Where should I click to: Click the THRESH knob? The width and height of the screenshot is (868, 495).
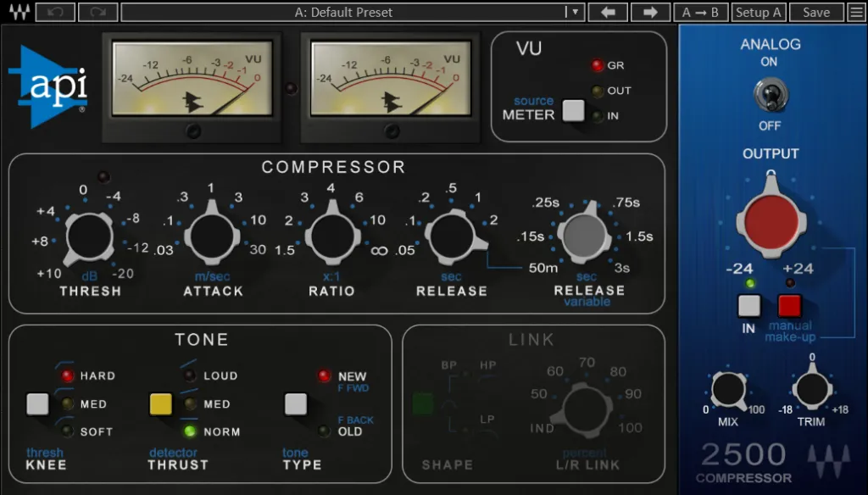coord(88,239)
